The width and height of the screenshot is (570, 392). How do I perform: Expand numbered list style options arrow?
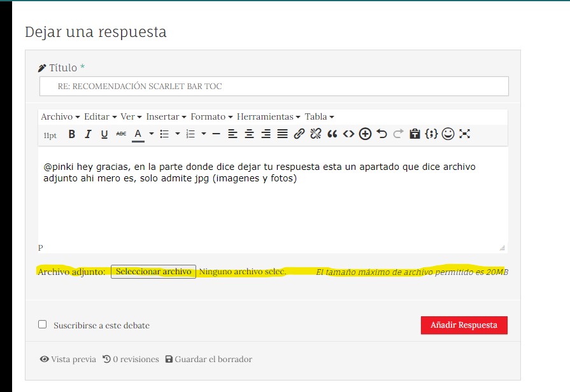point(204,134)
